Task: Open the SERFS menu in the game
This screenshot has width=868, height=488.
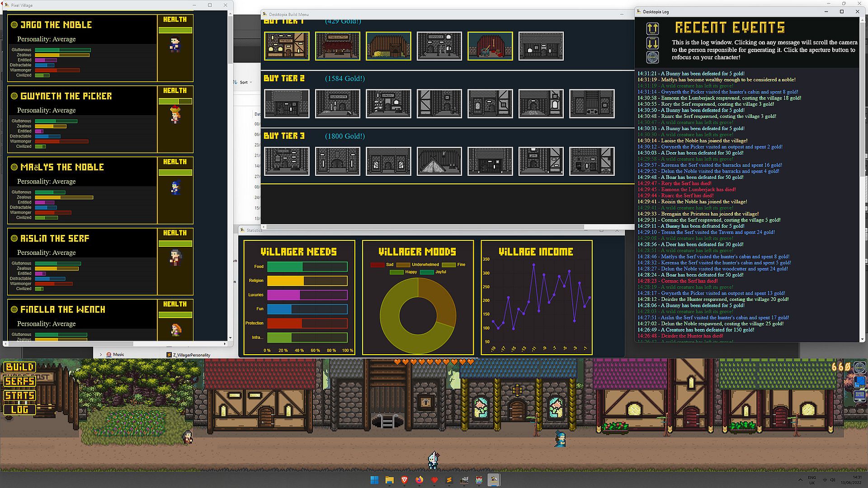Action: pyautogui.click(x=19, y=381)
